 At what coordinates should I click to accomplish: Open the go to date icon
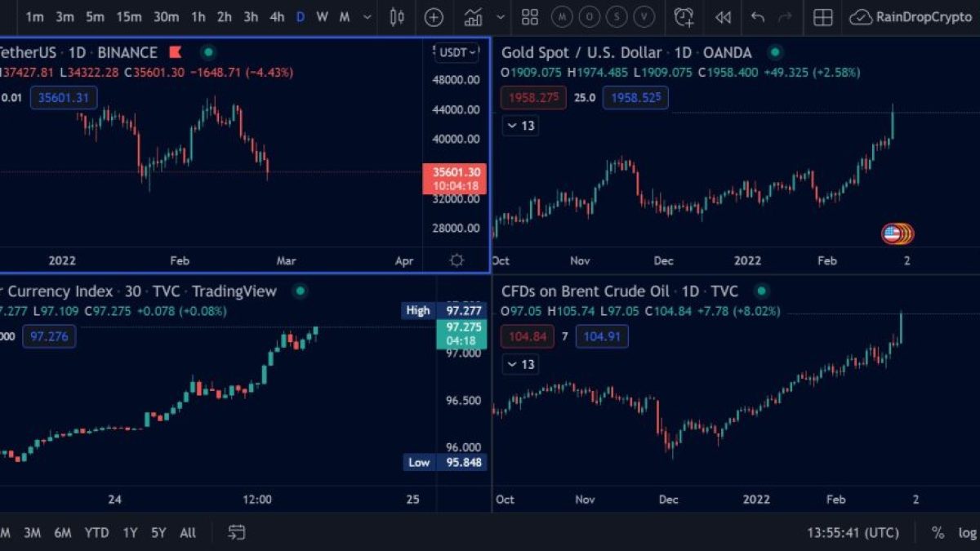click(236, 533)
